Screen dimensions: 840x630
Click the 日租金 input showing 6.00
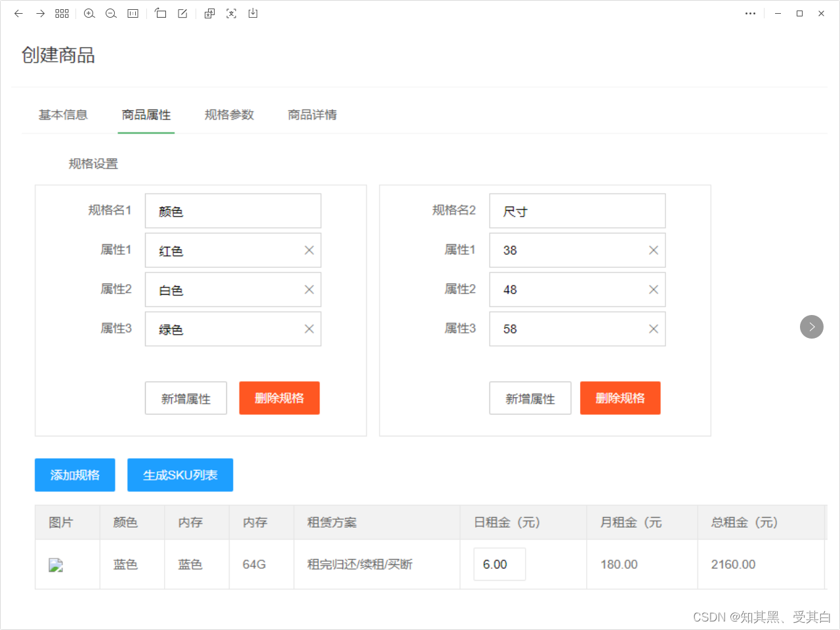499,564
